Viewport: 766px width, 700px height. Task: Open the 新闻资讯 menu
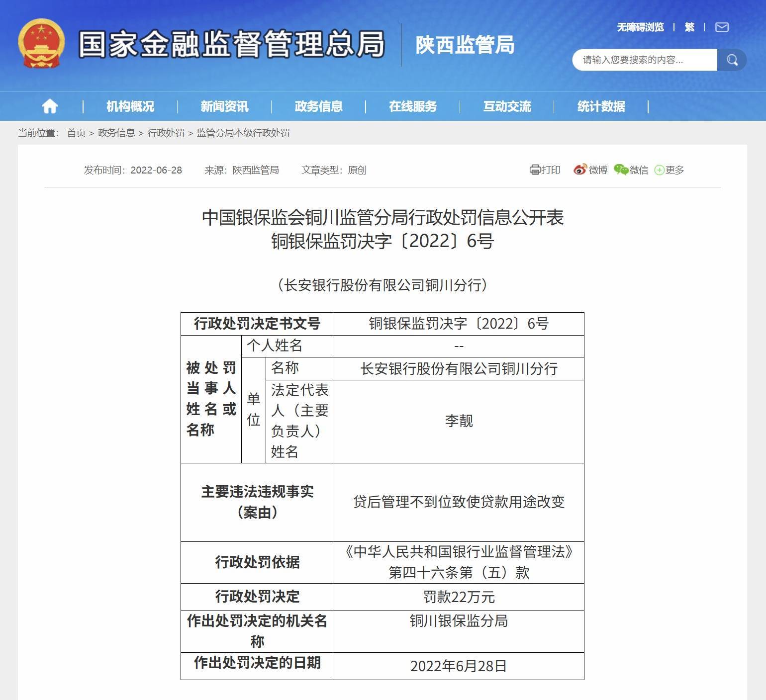(x=224, y=106)
